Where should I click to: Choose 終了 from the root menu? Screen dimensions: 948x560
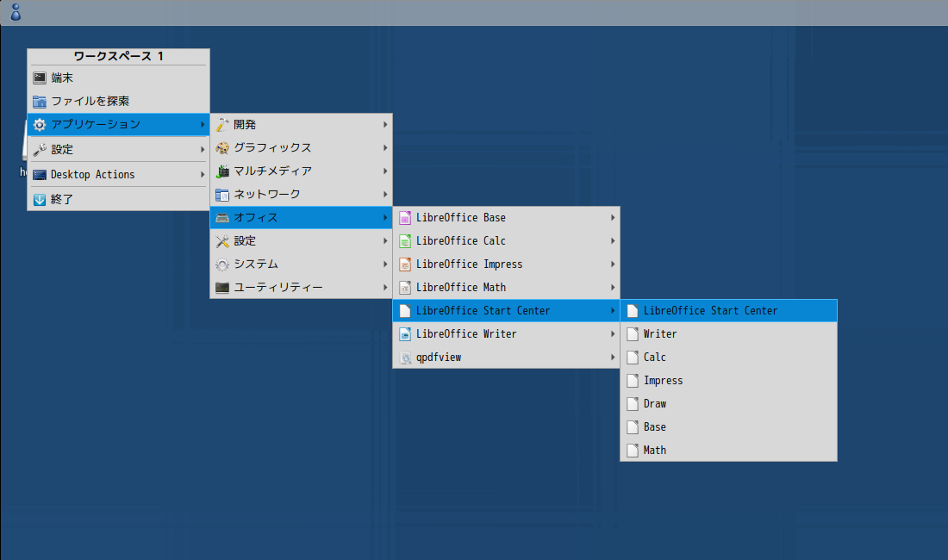coord(119,199)
